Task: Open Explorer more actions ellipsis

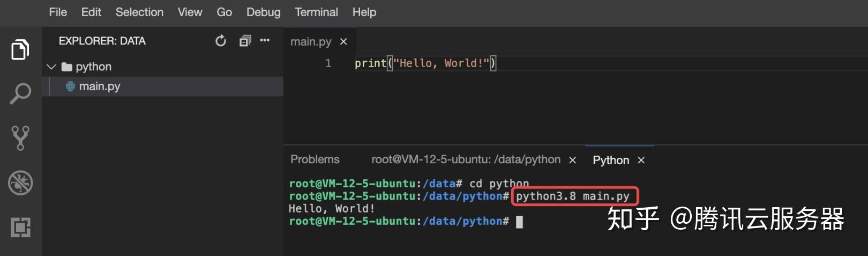Action: point(265,40)
